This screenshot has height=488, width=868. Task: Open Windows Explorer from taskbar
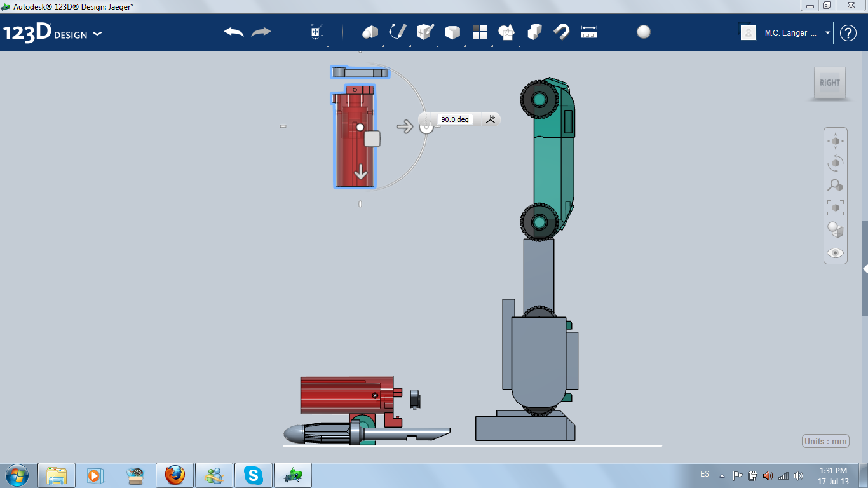tap(57, 475)
